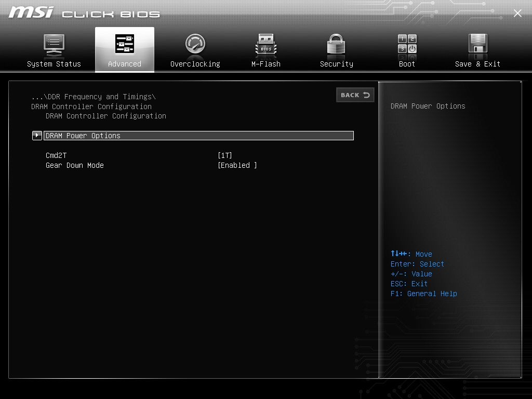Viewport: 532px width, 399px height.
Task: Click the DRAM Power Options help description
Action: pos(428,106)
